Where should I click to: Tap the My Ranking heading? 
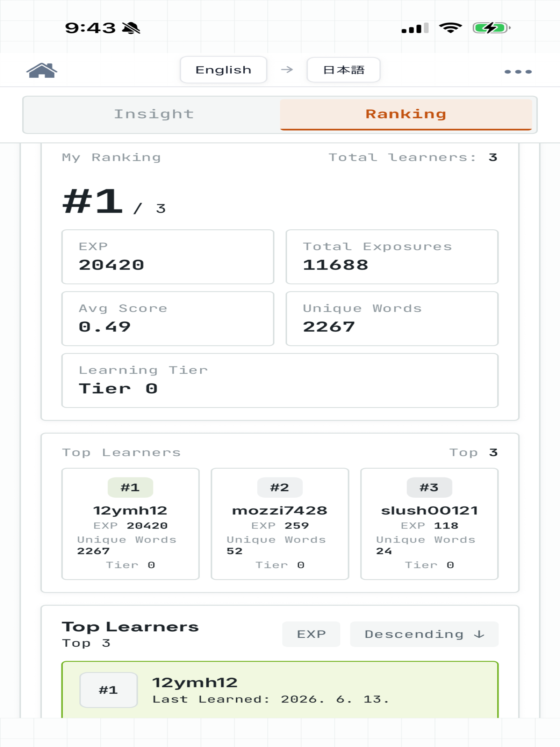(x=112, y=157)
